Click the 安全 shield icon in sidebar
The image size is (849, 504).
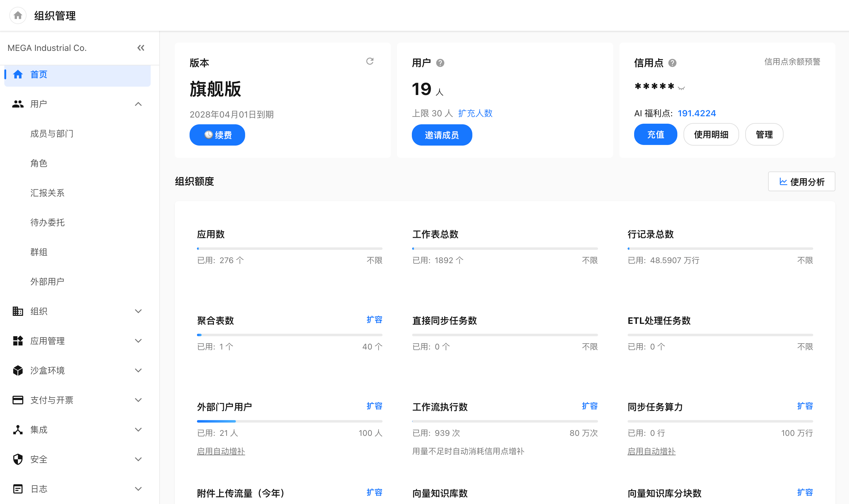pos(18,459)
